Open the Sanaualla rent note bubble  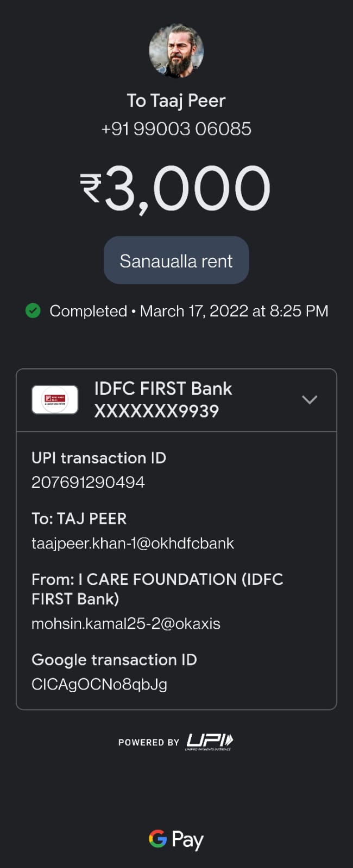pyautogui.click(x=177, y=260)
